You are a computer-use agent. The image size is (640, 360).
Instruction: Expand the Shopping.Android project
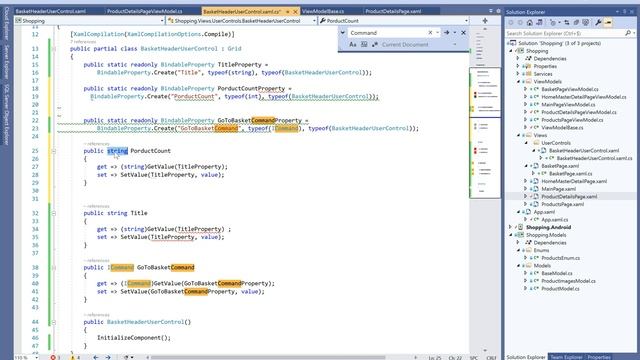click(x=511, y=227)
